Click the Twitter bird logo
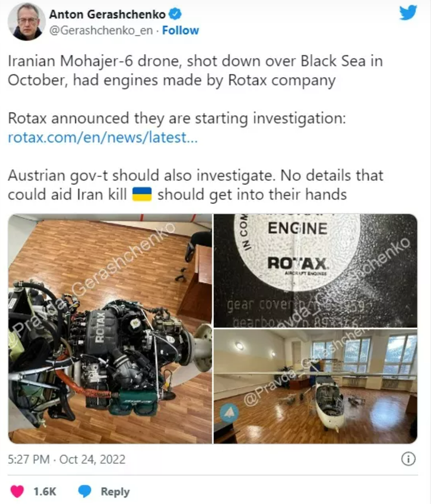This screenshot has height=504, width=431. click(x=408, y=13)
